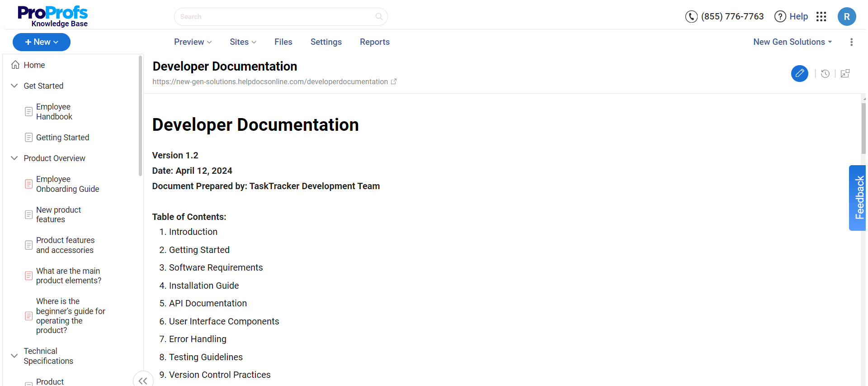This screenshot has height=386, width=868.
Task: Open the user avatar R menu
Action: coord(847,17)
